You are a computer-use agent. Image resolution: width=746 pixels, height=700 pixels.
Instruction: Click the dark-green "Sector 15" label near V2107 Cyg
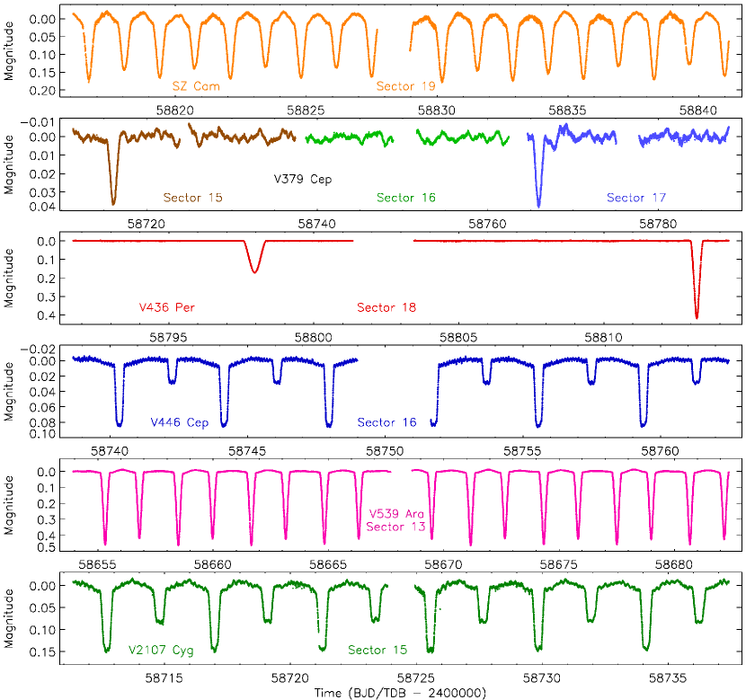click(377, 650)
